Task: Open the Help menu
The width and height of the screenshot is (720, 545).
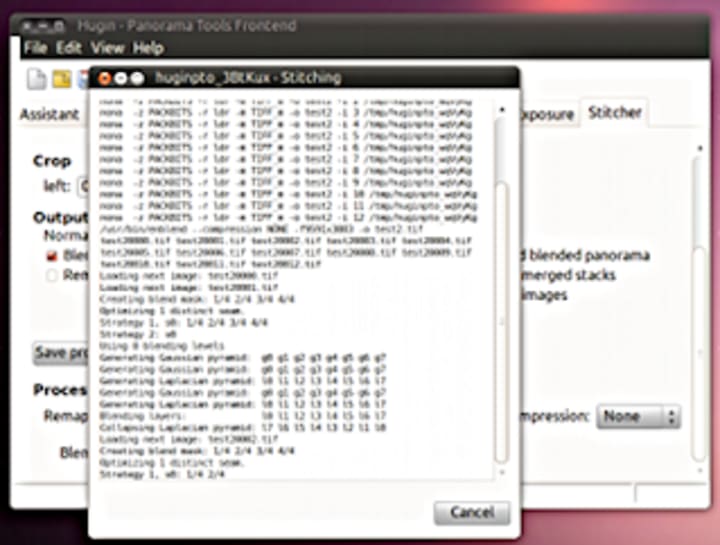Action: pos(148,48)
